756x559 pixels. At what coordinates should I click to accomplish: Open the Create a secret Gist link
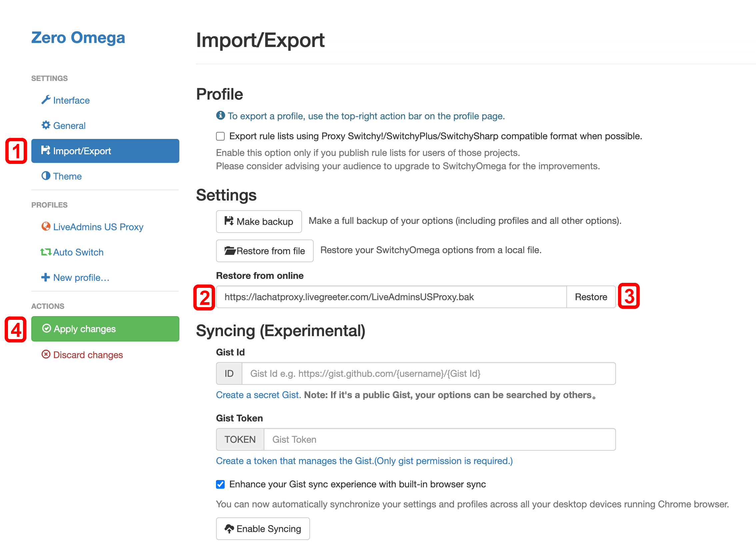click(x=257, y=394)
